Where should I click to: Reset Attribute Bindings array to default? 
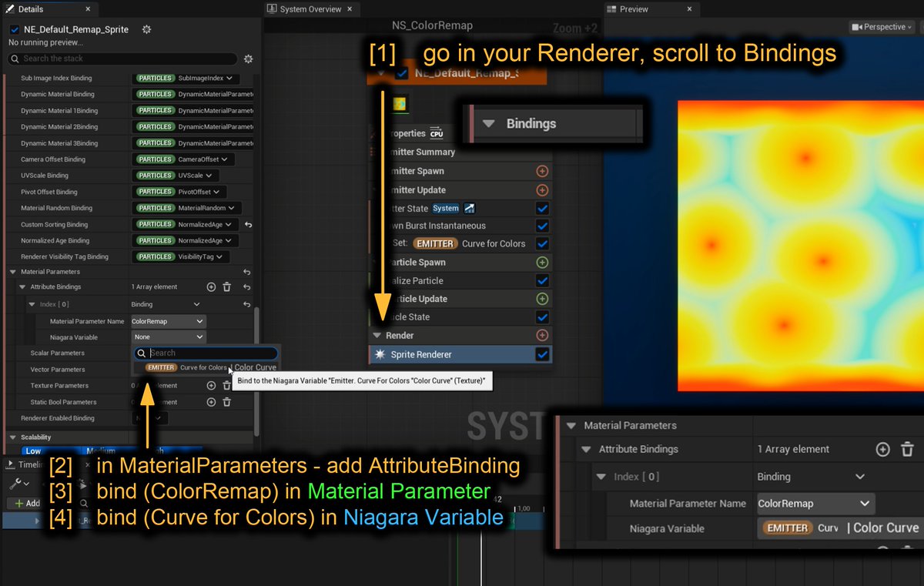pyautogui.click(x=246, y=286)
